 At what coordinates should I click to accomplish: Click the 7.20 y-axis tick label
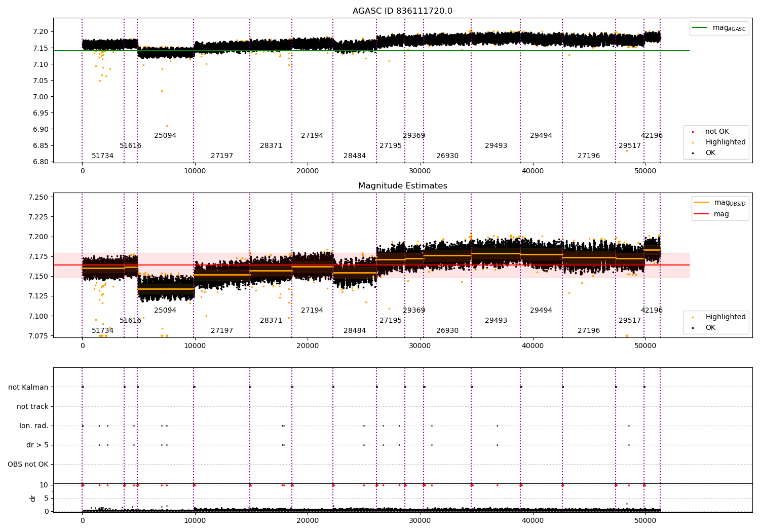(41, 32)
